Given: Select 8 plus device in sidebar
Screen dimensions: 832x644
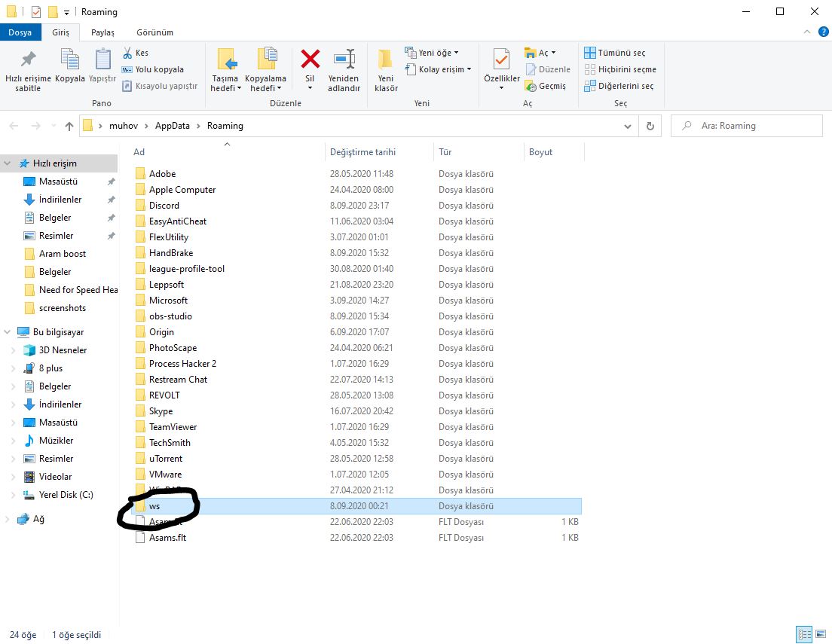Looking at the screenshot, I should click(x=50, y=368).
